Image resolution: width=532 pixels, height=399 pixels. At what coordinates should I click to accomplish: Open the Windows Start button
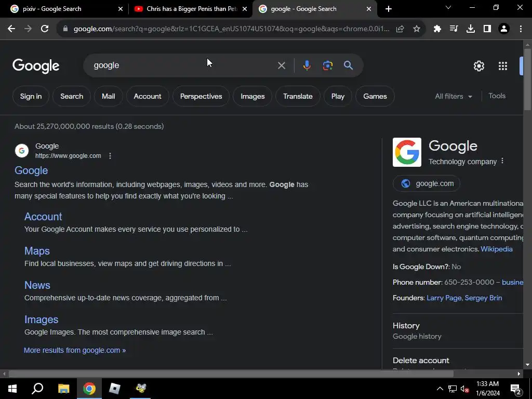[12, 389]
